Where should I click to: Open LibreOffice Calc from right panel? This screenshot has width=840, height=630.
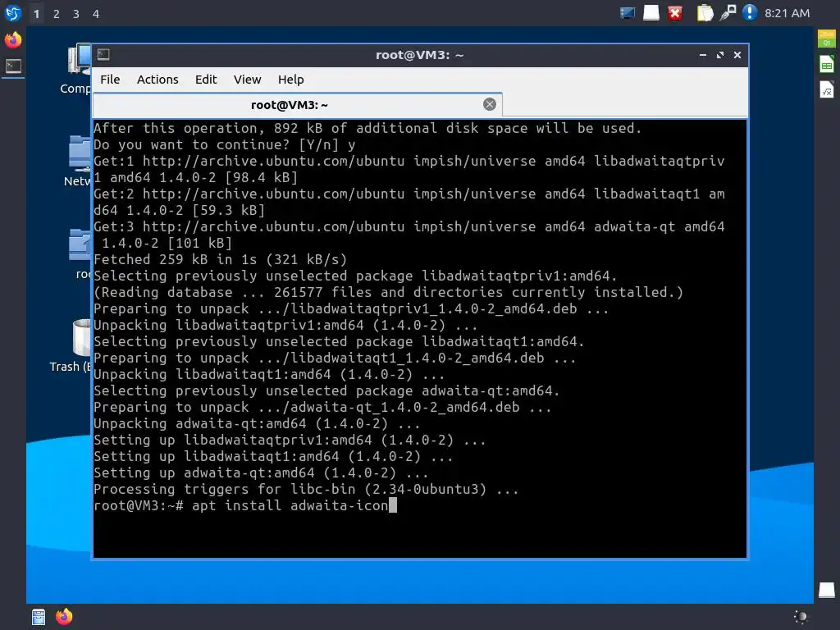tap(827, 64)
